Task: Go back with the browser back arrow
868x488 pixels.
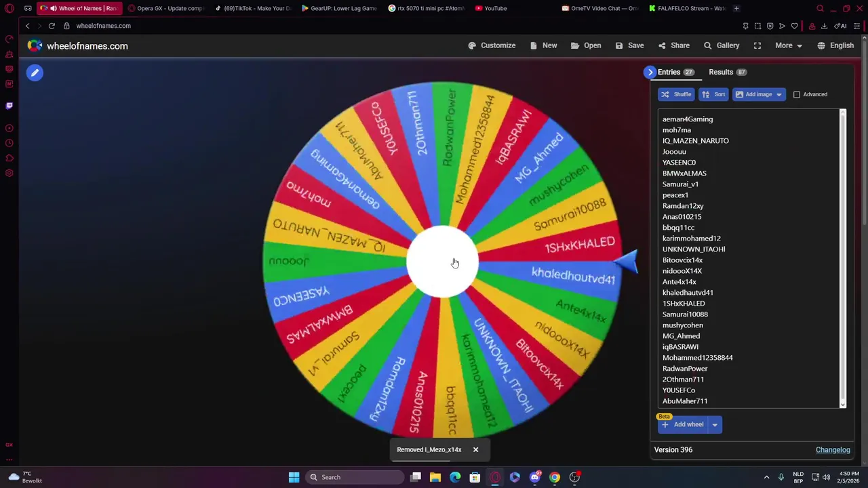Action: pyautogui.click(x=27, y=26)
